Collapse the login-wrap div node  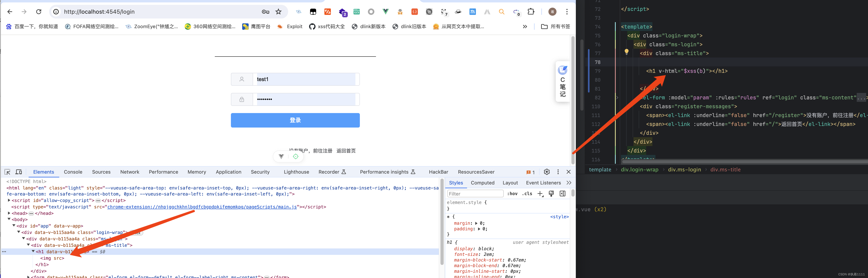pyautogui.click(x=19, y=232)
